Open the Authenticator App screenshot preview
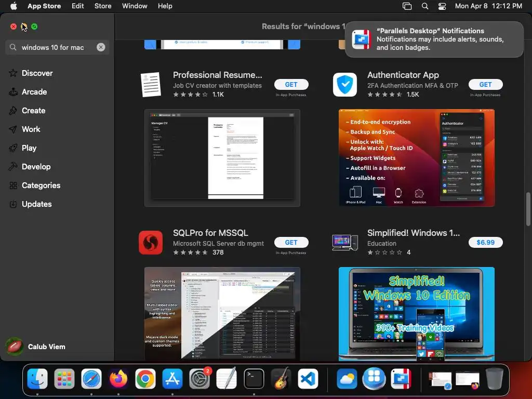The width and height of the screenshot is (532, 399). 417,158
